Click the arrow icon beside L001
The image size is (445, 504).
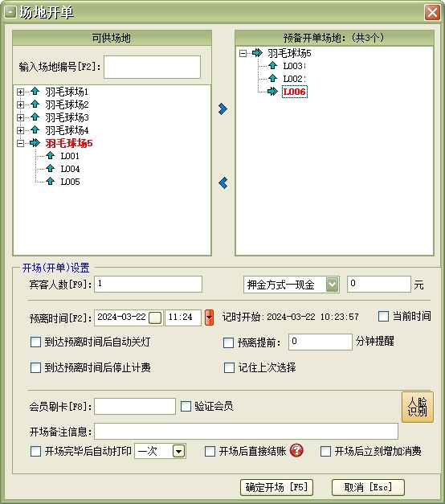50,156
